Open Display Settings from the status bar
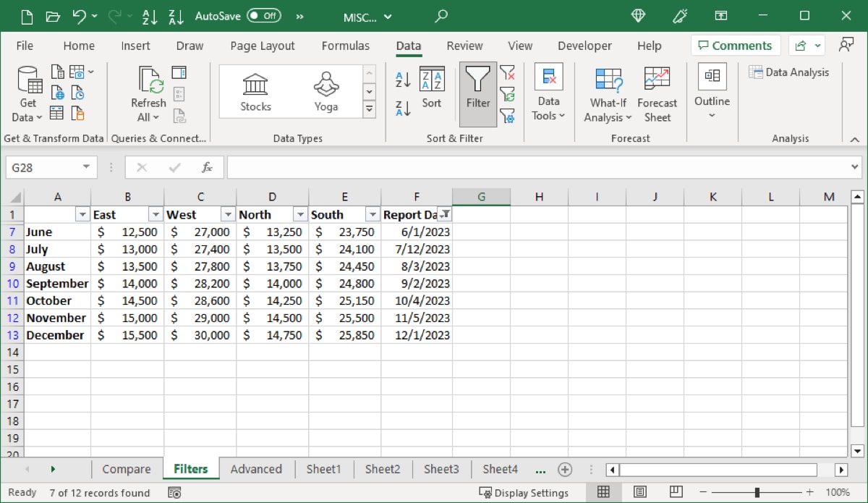This screenshot has width=868, height=503. pyautogui.click(x=524, y=493)
